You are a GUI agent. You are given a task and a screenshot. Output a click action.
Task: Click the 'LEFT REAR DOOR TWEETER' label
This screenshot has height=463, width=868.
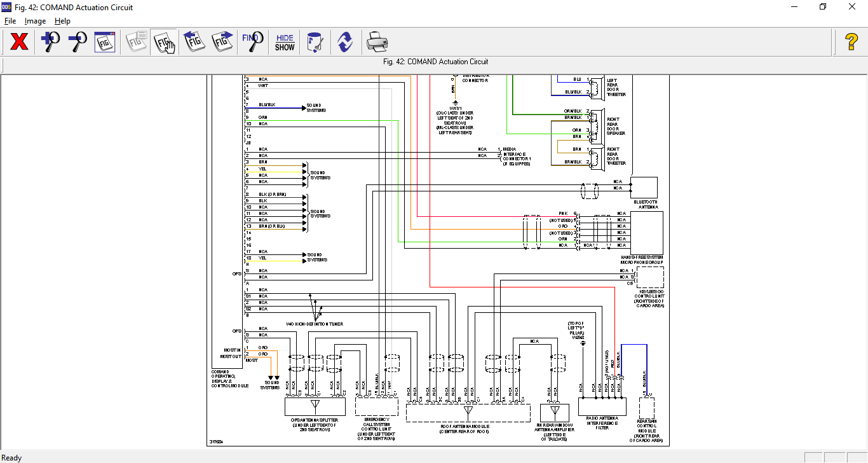click(616, 87)
